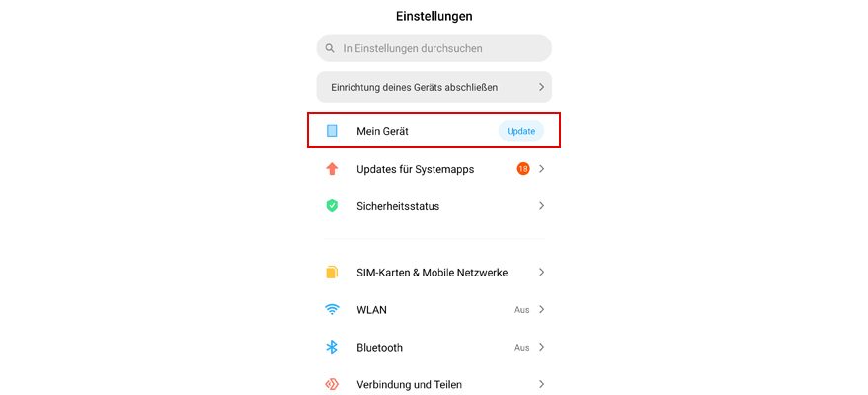The width and height of the screenshot is (868, 395).
Task: Click the Bluetooth icon
Action: [x=333, y=348]
